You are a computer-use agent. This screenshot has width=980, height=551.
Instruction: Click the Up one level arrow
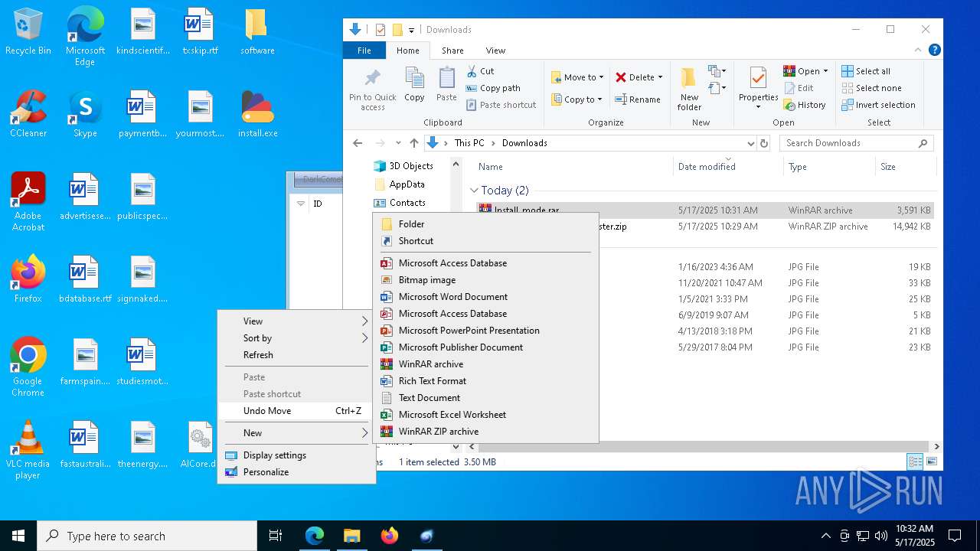click(x=414, y=143)
